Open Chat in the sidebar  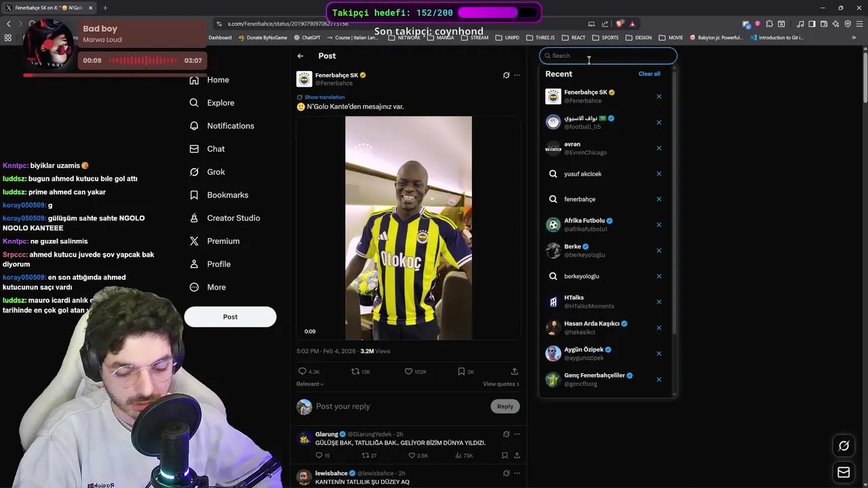207,149
